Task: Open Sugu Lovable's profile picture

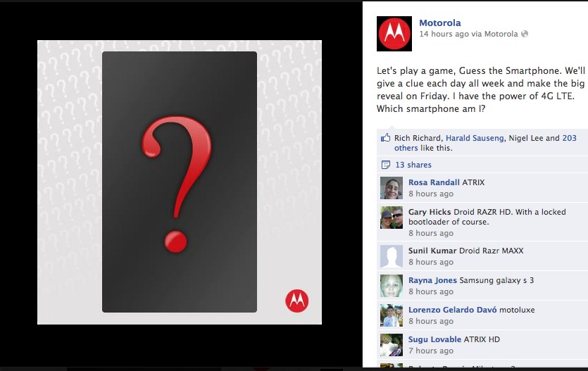Action: [392, 345]
